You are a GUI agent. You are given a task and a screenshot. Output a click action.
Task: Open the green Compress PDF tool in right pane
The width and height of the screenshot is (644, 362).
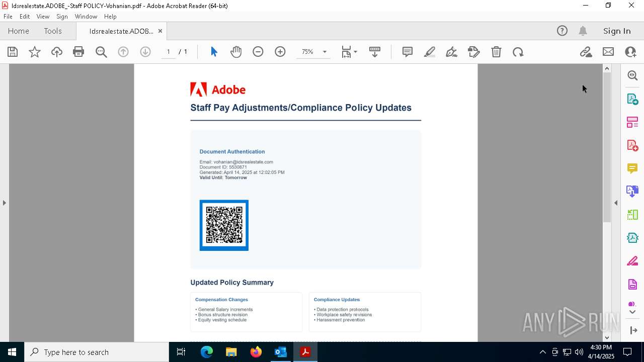coord(632,215)
